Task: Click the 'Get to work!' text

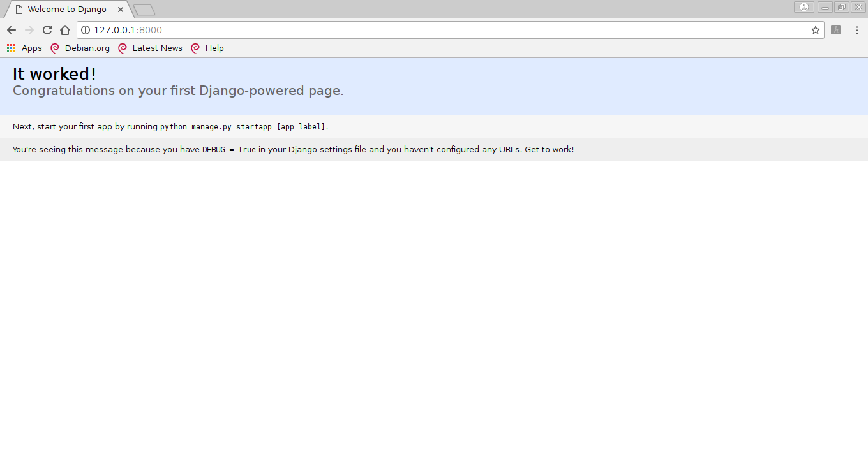Action: pos(549,150)
